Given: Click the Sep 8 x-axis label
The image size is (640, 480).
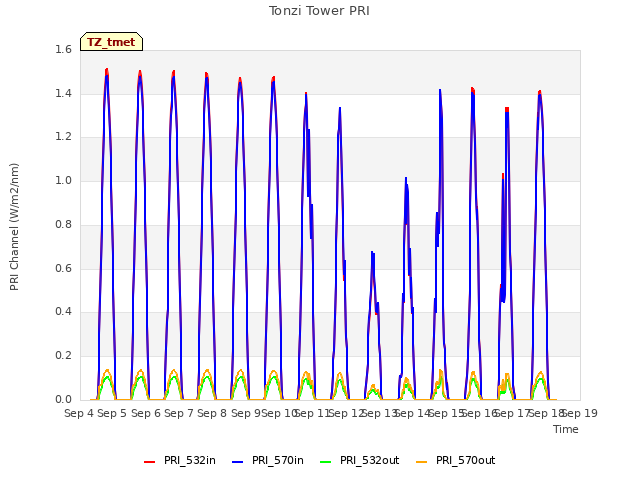Looking at the screenshot, I should pyautogui.click(x=212, y=413).
